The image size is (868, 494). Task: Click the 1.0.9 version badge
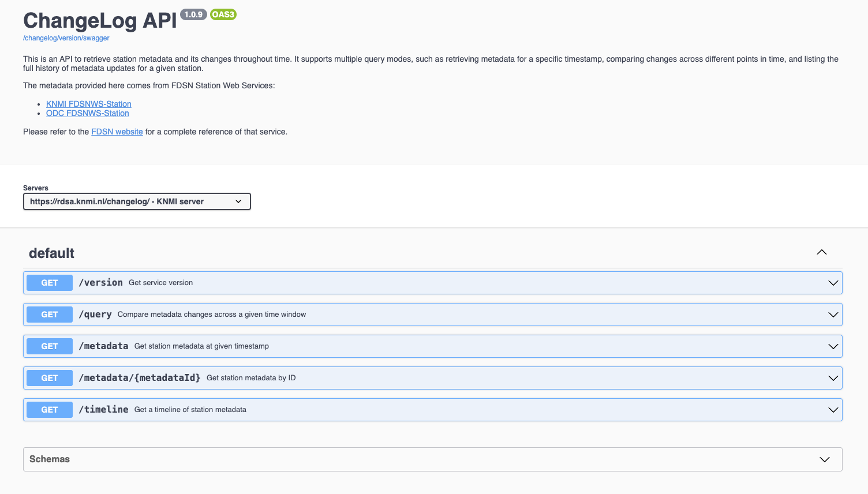coord(193,14)
